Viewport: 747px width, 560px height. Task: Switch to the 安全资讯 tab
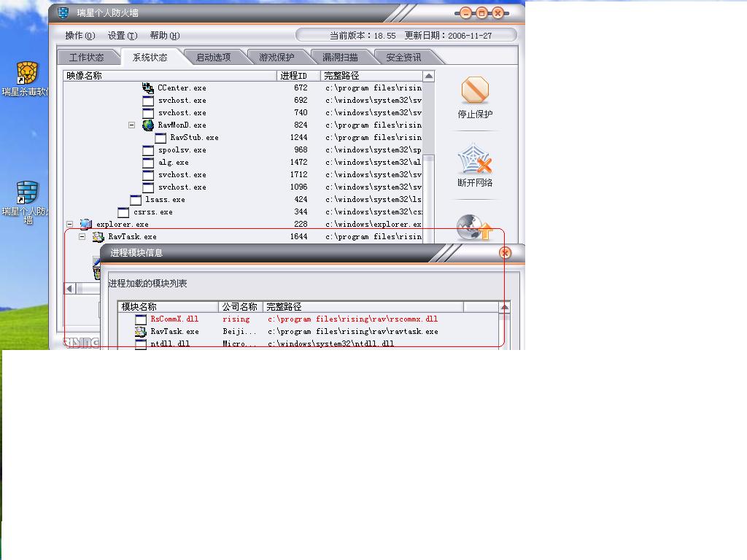click(x=403, y=58)
